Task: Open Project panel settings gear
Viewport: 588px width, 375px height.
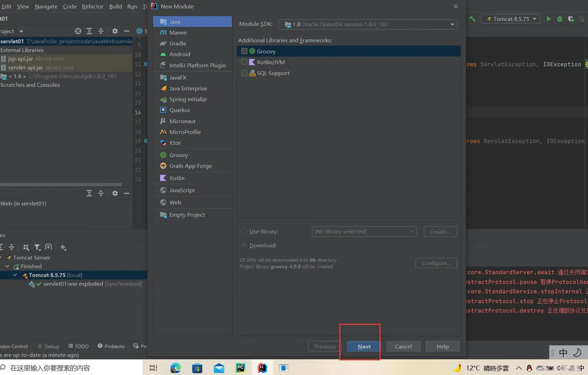Action: tap(115, 31)
